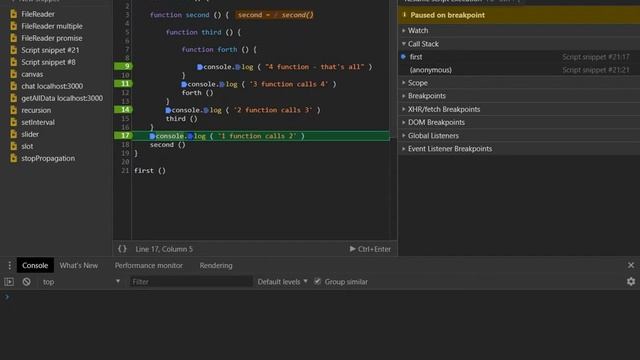Switch to the Rendering tab
Image resolution: width=640 pixels, height=360 pixels.
(216, 265)
